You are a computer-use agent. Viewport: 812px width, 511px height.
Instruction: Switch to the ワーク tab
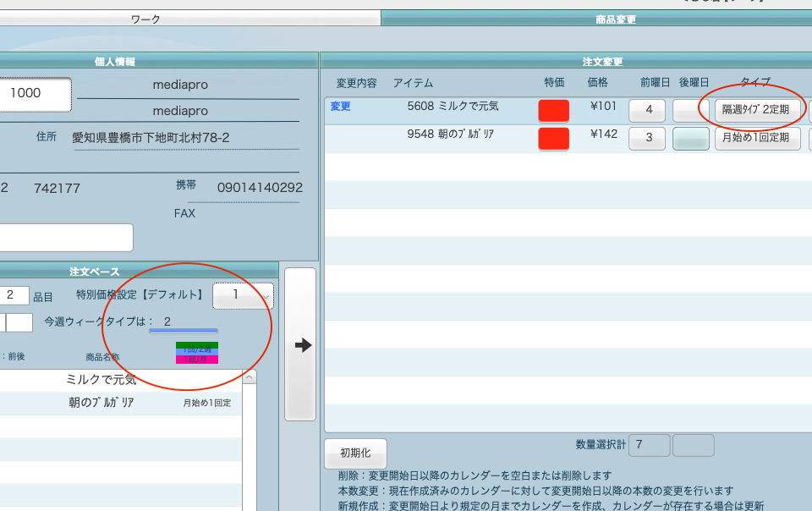coord(145,19)
